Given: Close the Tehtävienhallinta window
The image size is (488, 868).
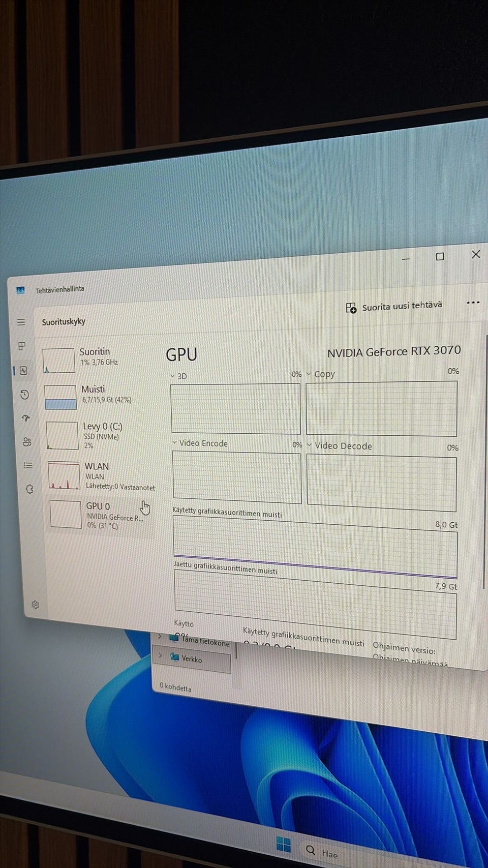Looking at the screenshot, I should (476, 254).
